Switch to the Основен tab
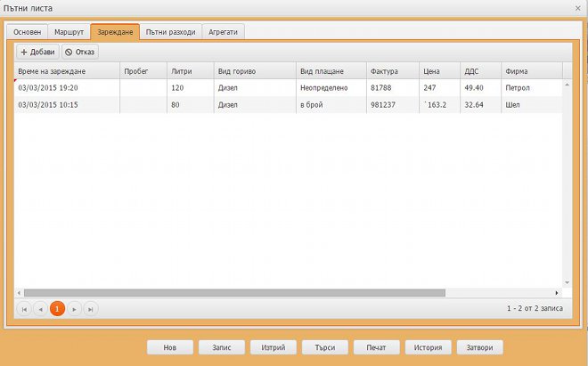This screenshot has height=366, width=588. click(x=28, y=31)
